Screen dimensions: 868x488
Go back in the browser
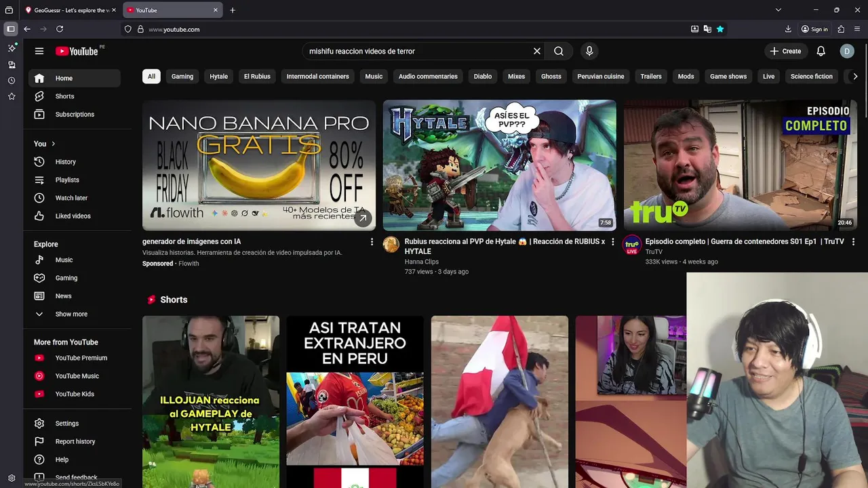coord(27,29)
